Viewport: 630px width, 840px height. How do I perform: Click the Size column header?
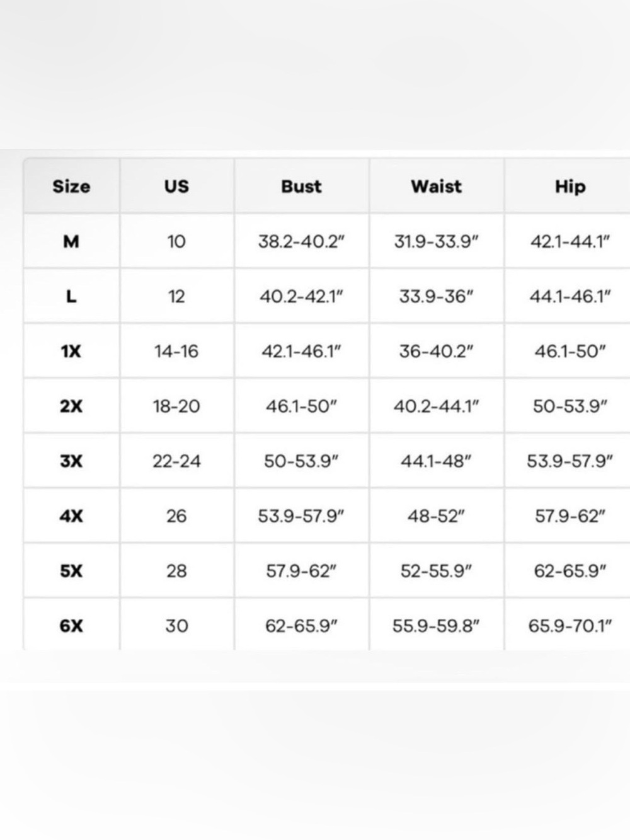click(71, 187)
